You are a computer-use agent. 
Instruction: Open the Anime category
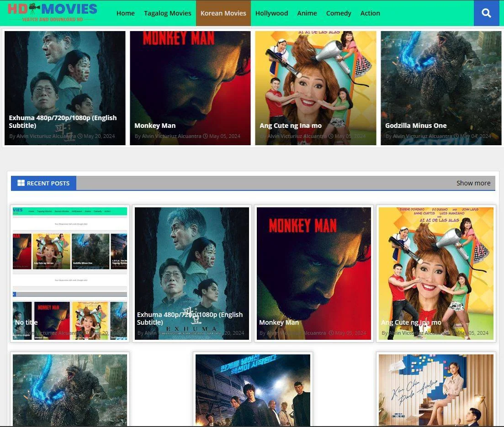(307, 13)
